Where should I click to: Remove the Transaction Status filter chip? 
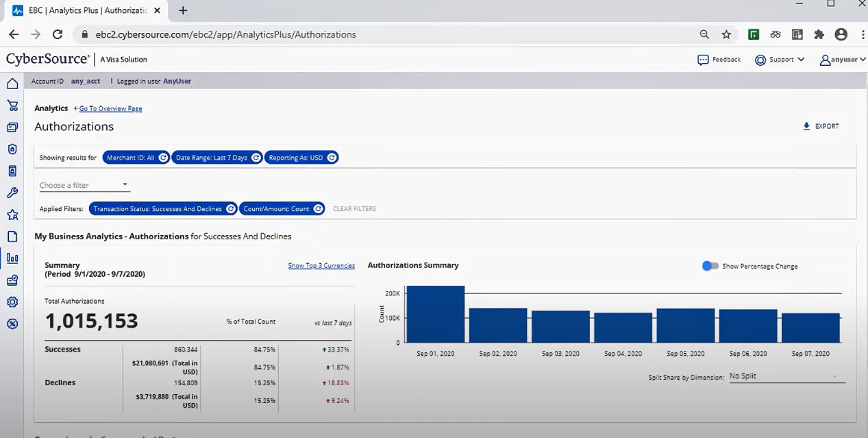tap(230, 208)
